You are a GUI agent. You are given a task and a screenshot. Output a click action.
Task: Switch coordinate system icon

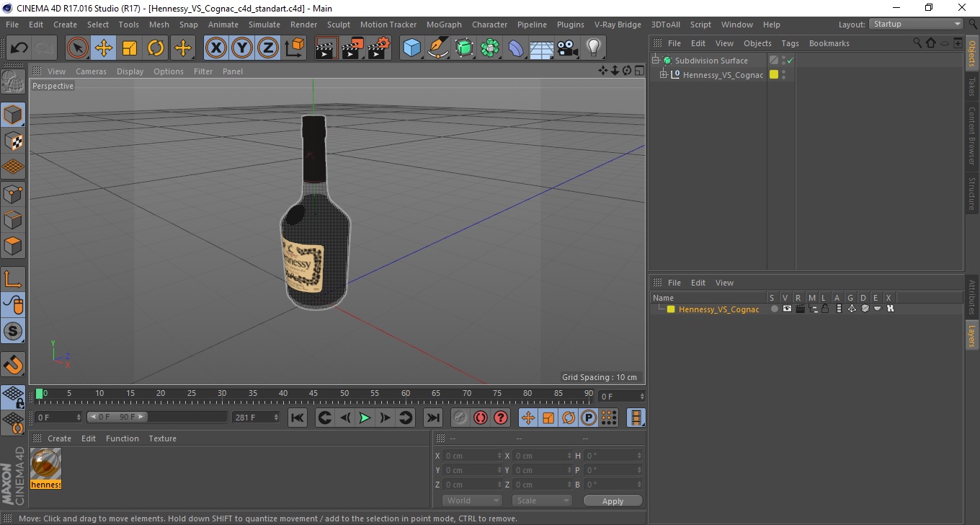click(x=295, y=48)
